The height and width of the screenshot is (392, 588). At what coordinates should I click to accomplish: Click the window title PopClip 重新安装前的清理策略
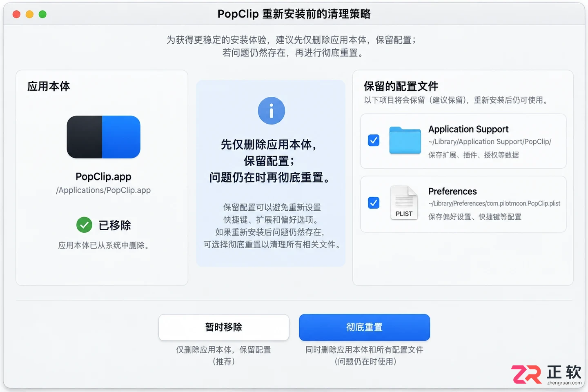tap(294, 14)
